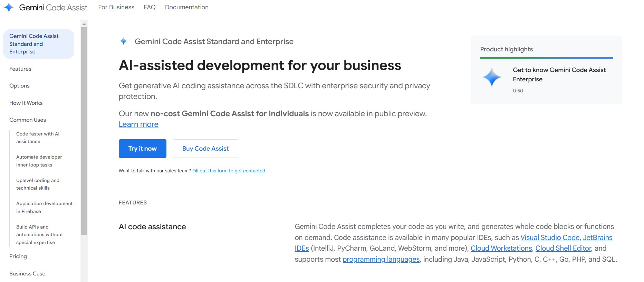This screenshot has width=644, height=282.
Task: Click the Product highlights heading
Action: pos(507,49)
